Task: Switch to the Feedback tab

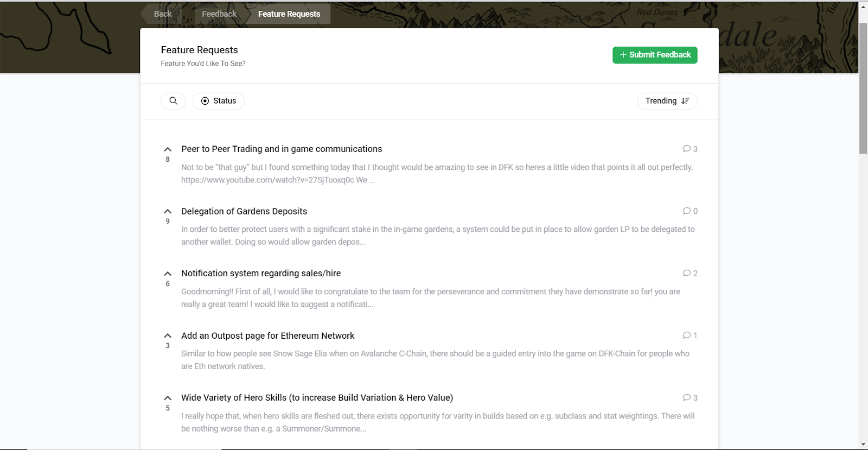Action: 219,14
